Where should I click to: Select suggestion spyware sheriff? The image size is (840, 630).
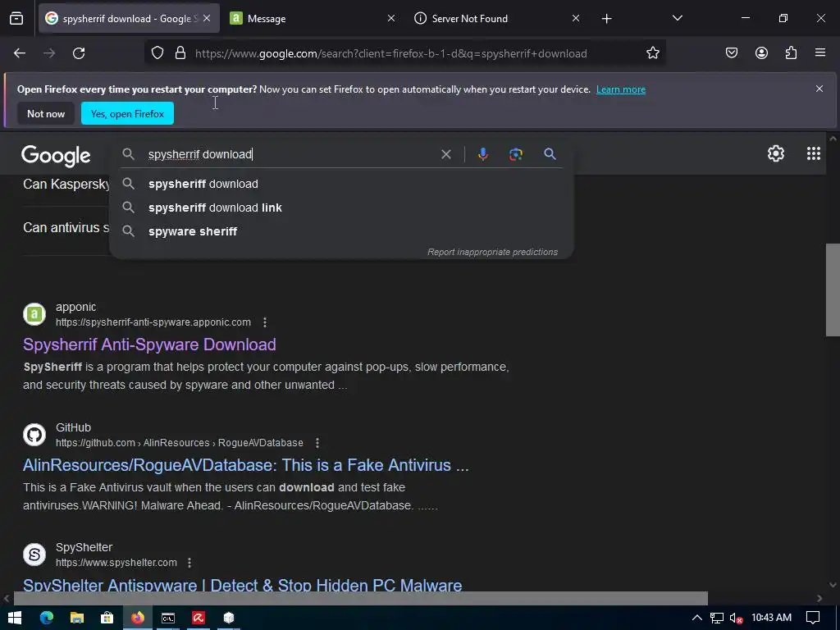[341, 231]
